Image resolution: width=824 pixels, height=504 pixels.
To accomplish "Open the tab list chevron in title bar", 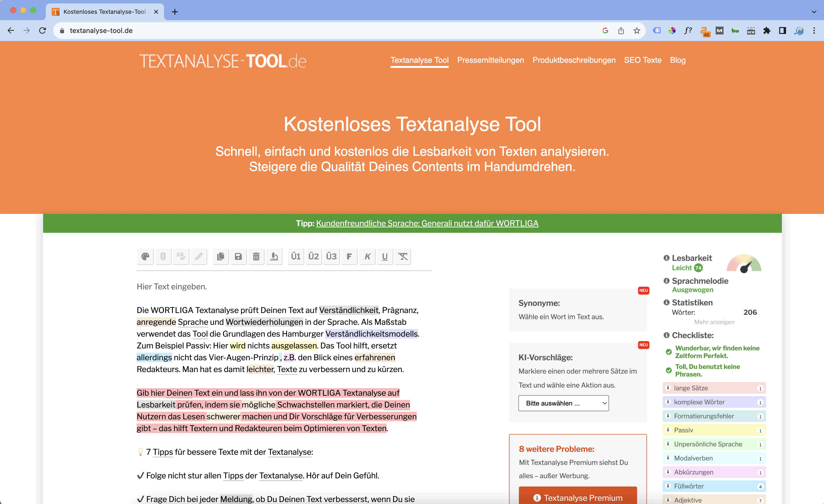I will point(814,12).
